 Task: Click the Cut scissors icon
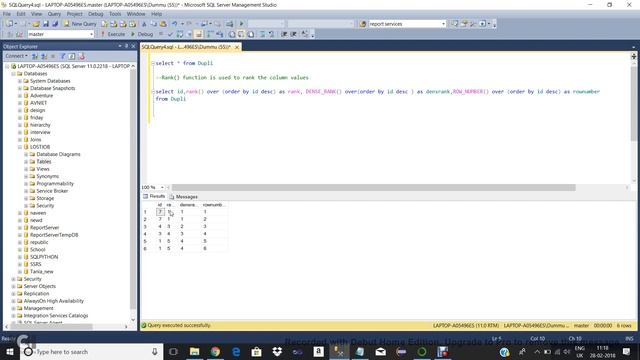[144, 24]
